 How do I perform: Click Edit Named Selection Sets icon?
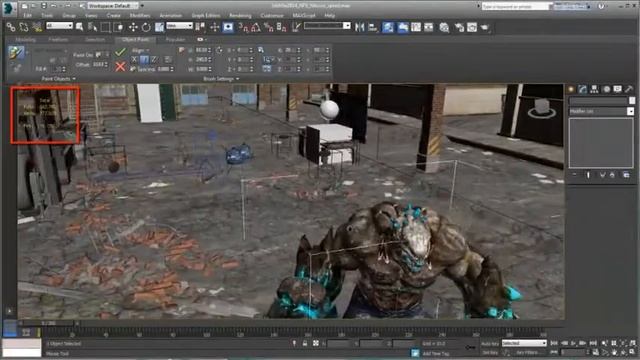(x=297, y=27)
